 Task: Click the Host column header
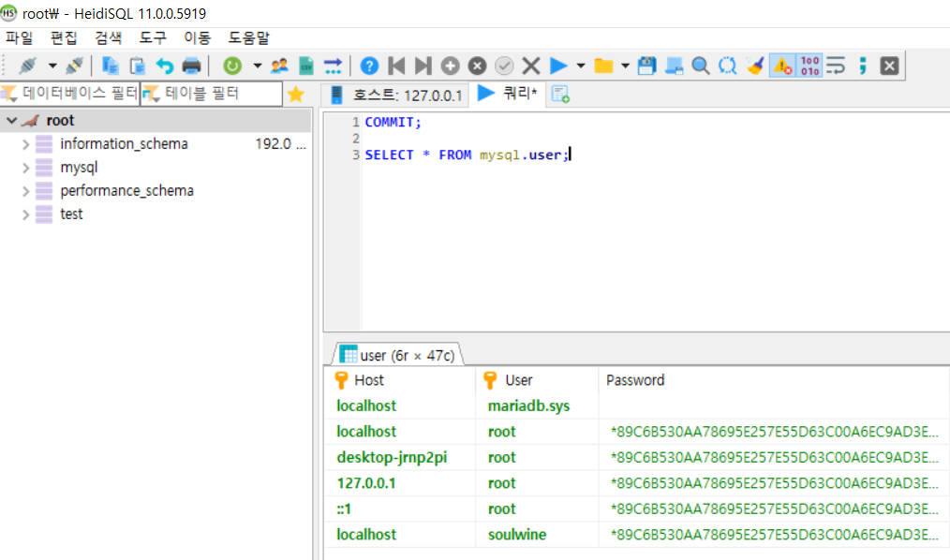400,380
